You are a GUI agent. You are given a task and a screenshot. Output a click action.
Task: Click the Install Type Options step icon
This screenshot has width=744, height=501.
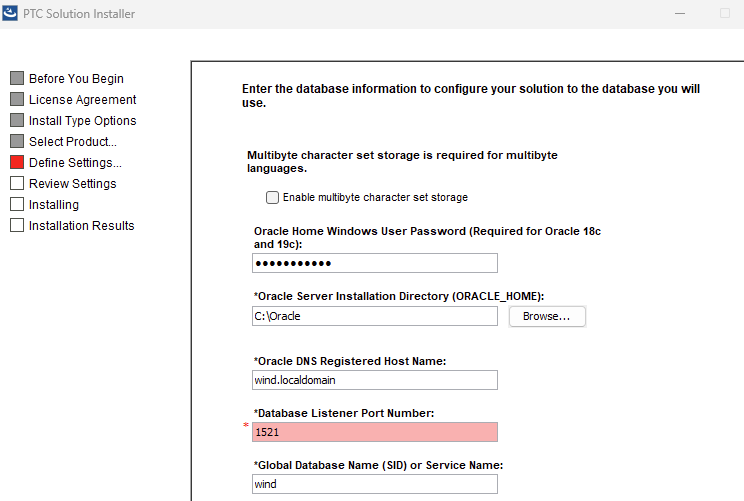(x=16, y=120)
